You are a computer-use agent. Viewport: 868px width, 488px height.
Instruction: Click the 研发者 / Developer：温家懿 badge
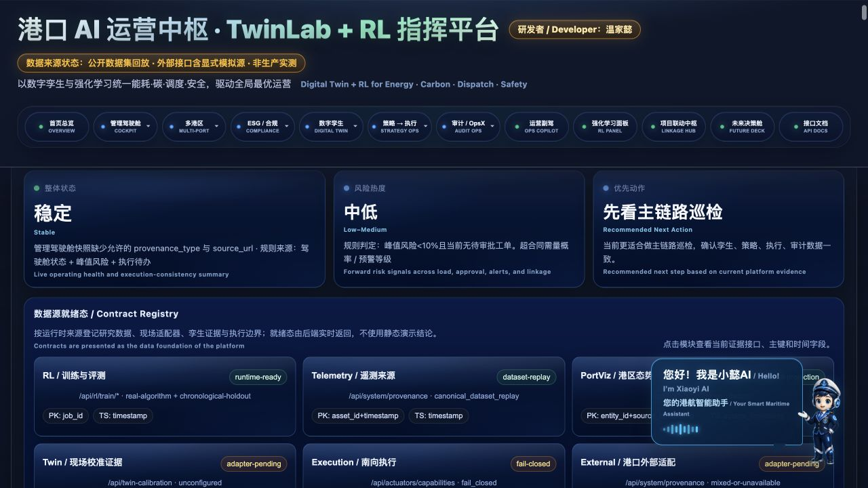click(x=574, y=30)
